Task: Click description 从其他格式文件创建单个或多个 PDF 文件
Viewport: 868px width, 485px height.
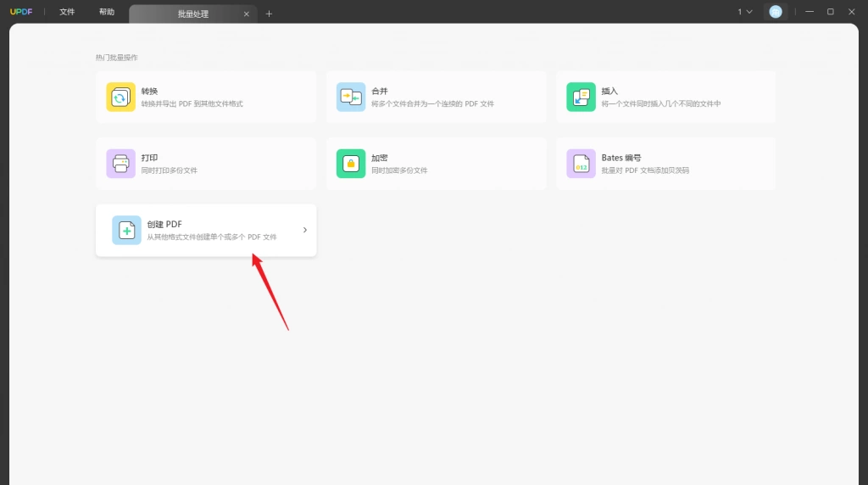Action: [x=212, y=237]
